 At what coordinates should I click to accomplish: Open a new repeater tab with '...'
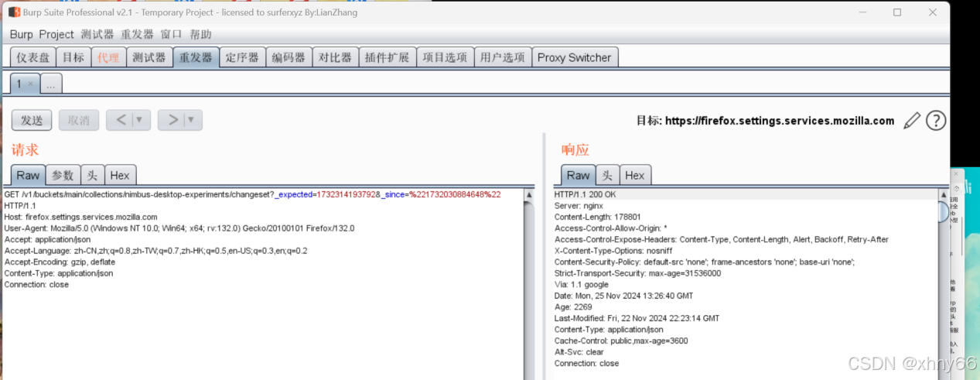pos(51,84)
